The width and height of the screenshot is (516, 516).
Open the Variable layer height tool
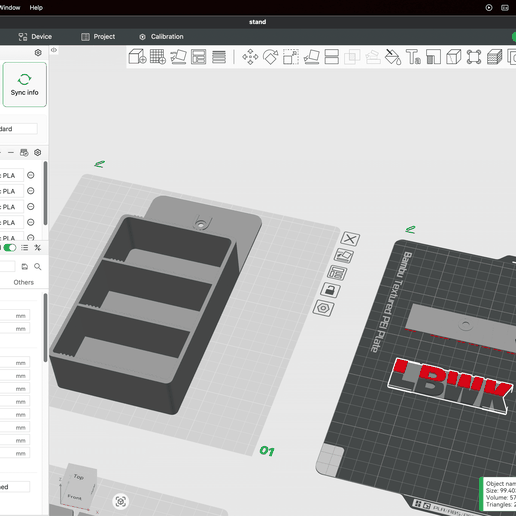pyautogui.click(x=219, y=57)
